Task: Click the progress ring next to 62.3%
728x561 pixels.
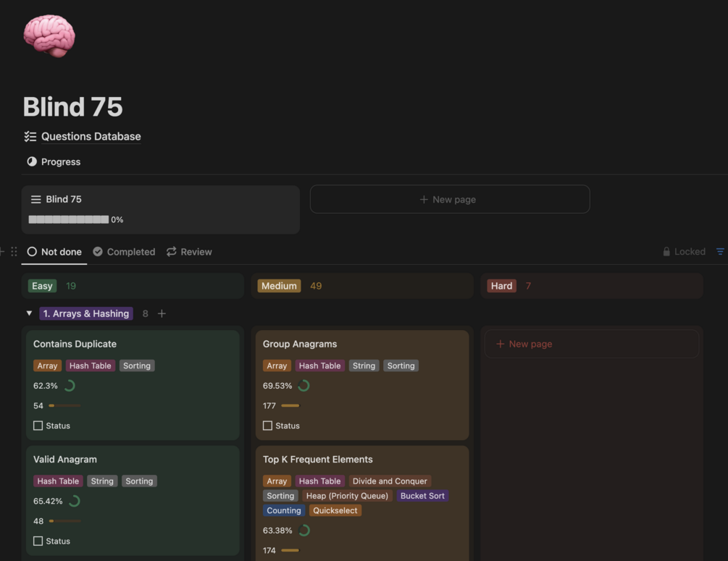Action: 70,386
